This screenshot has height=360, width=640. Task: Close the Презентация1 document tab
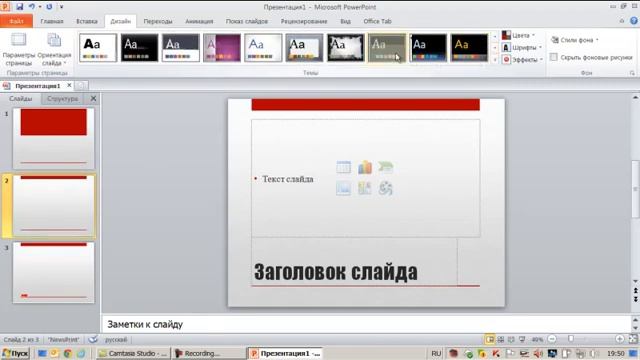coord(69,85)
